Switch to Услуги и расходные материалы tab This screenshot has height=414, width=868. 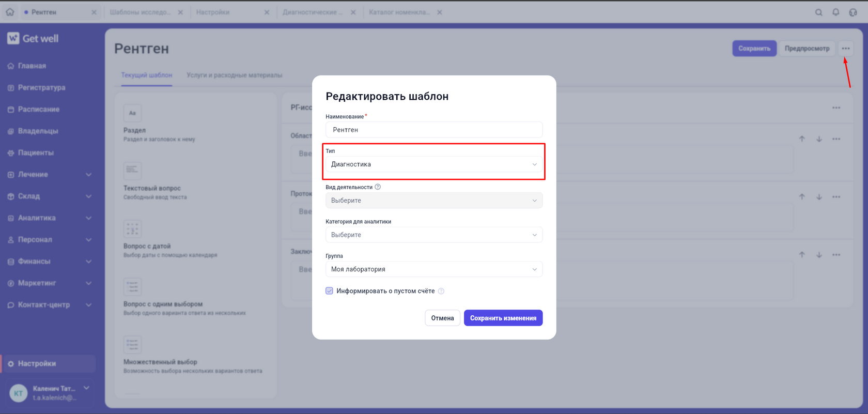point(235,75)
